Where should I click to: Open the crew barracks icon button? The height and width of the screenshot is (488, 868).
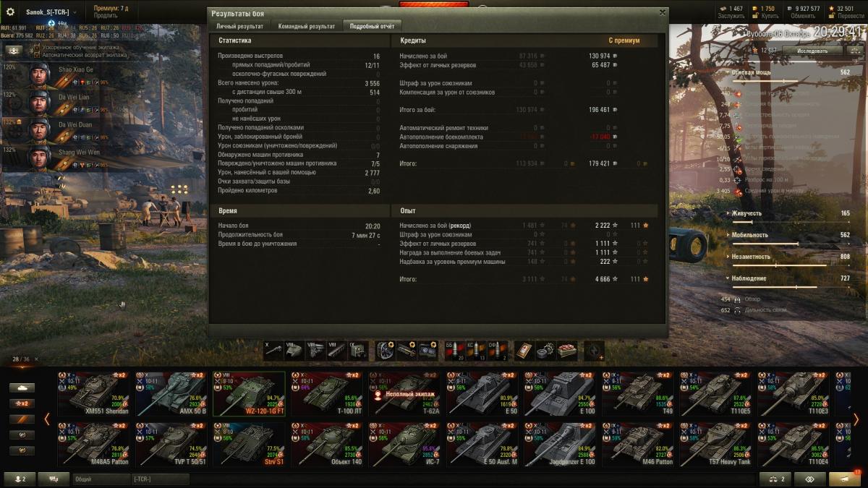coord(14,51)
